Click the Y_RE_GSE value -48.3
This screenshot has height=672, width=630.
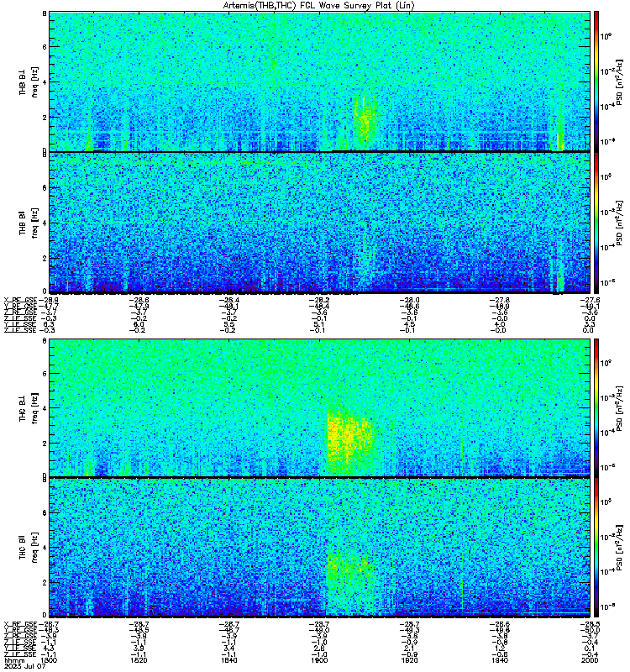(48, 630)
